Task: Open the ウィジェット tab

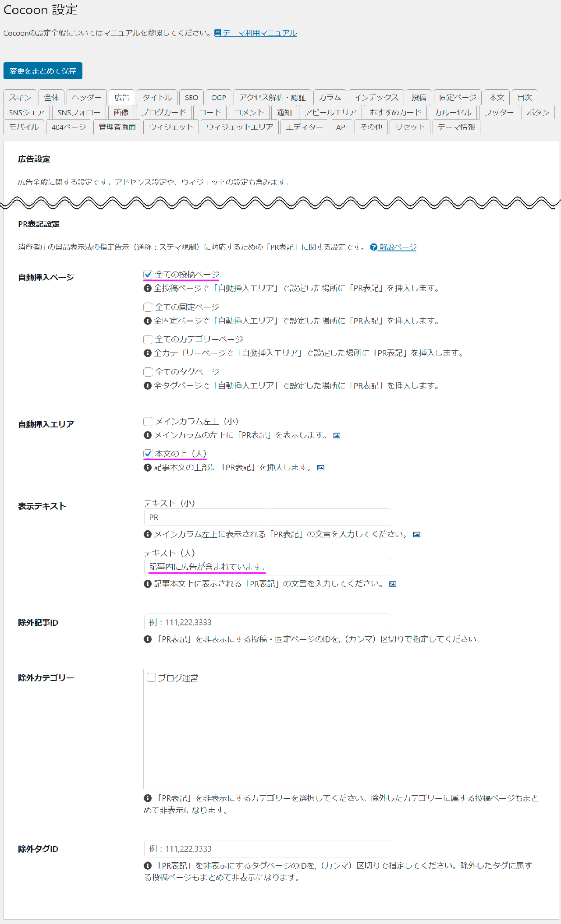Action: coord(171,127)
